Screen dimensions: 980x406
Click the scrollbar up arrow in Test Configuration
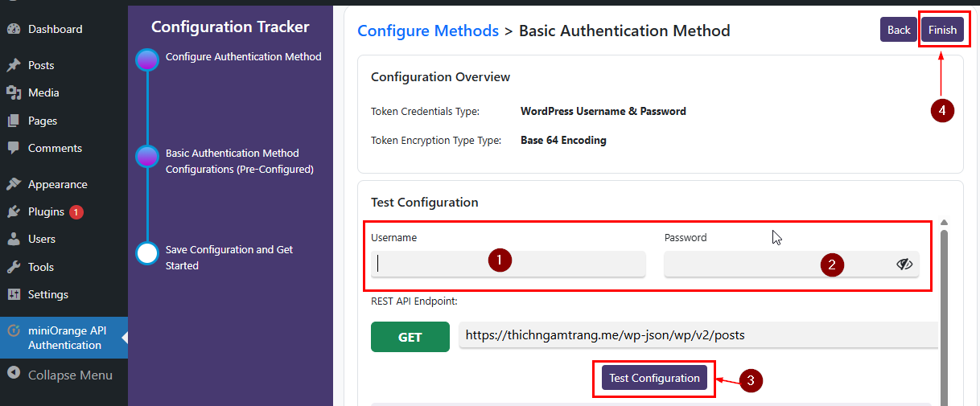point(944,223)
